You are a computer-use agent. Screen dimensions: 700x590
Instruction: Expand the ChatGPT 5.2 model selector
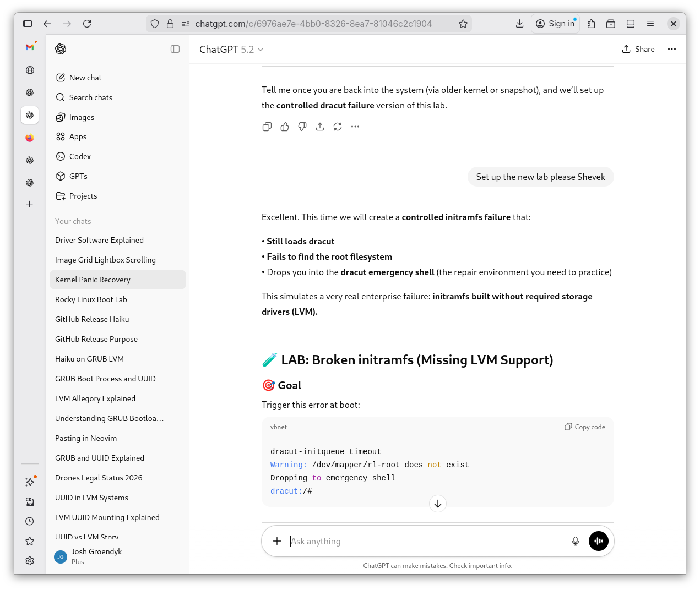tap(231, 50)
